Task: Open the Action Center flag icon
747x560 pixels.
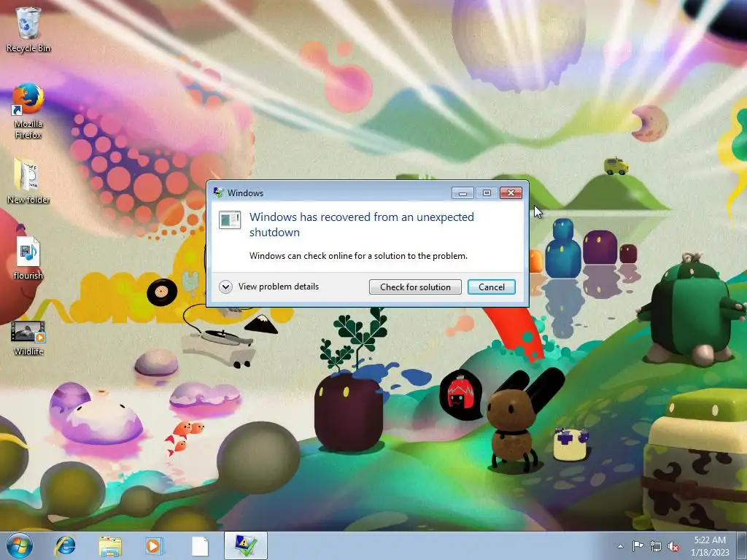Action: pos(638,546)
